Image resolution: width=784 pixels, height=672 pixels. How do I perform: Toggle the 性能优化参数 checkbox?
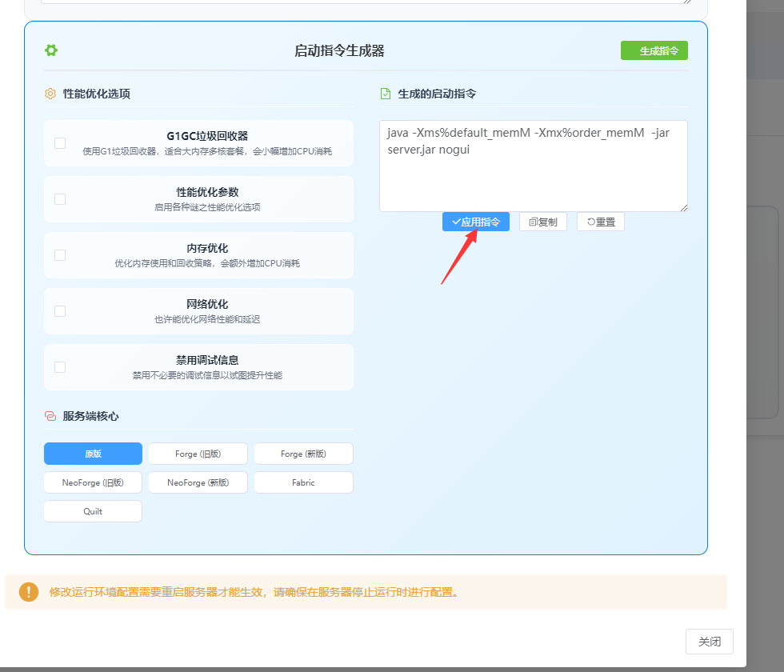tap(60, 199)
